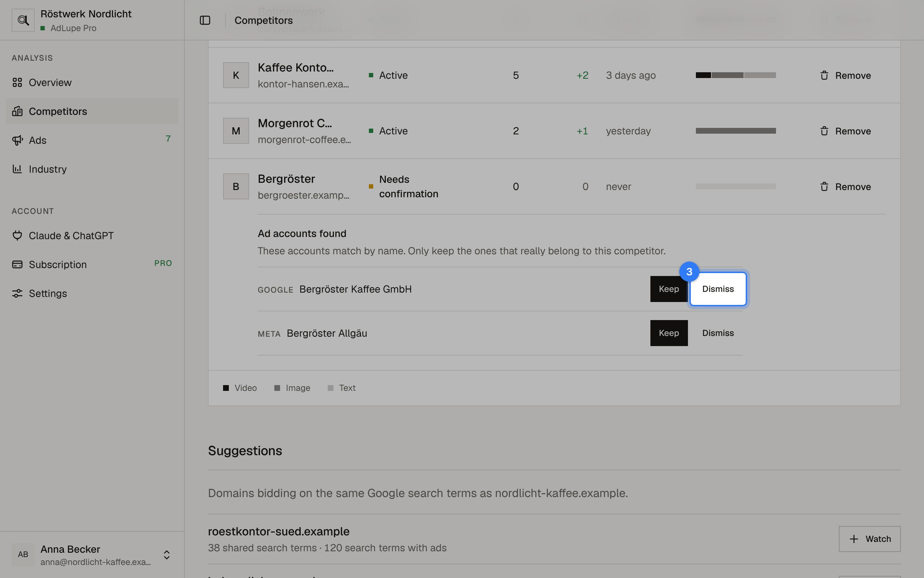The height and width of the screenshot is (578, 924).
Task: Go to the Industry page
Action: tap(92, 169)
